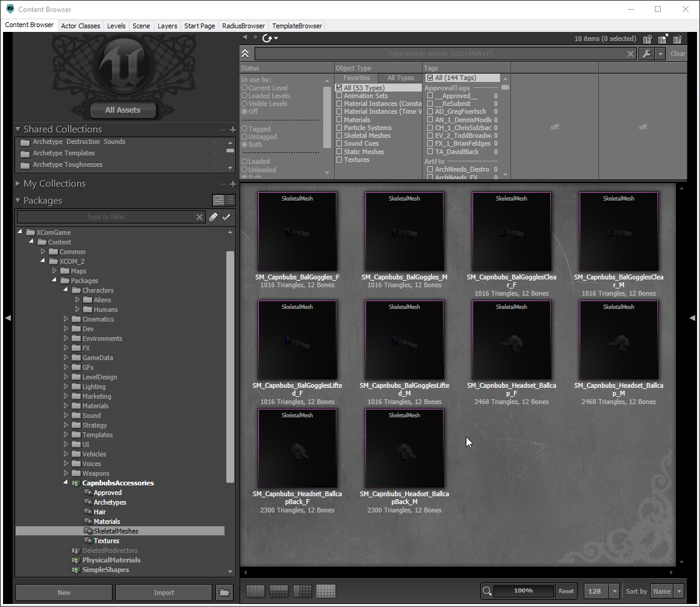Click pencil icon beside package filter
The width and height of the screenshot is (700, 607).
coord(214,217)
